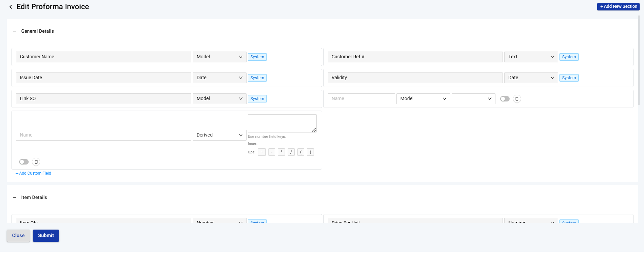Collapse the General Details section
The height and width of the screenshot is (267, 644).
(14, 31)
